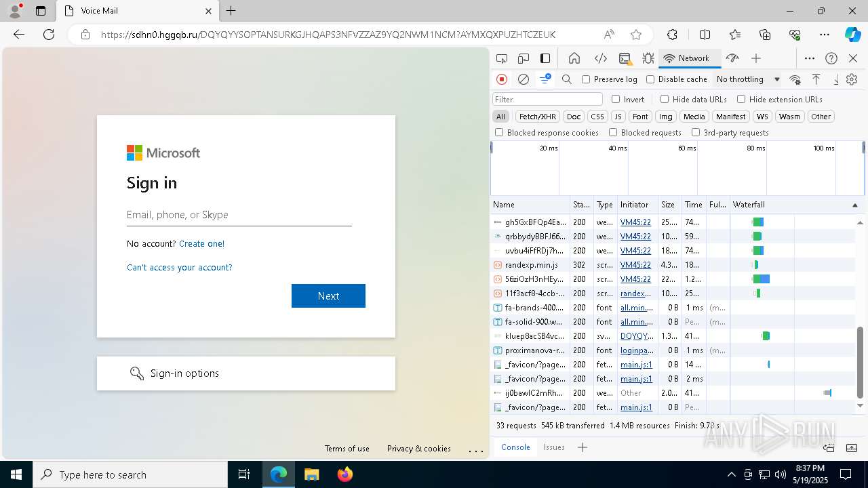Open Terms of use link
The width and height of the screenshot is (868, 488).
pos(347,449)
